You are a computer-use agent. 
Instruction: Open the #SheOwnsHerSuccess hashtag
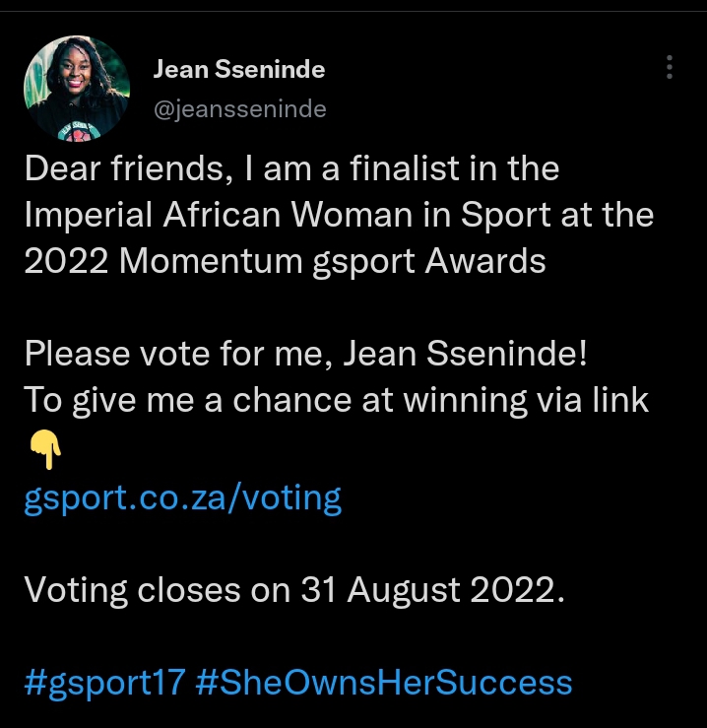[x=384, y=683]
